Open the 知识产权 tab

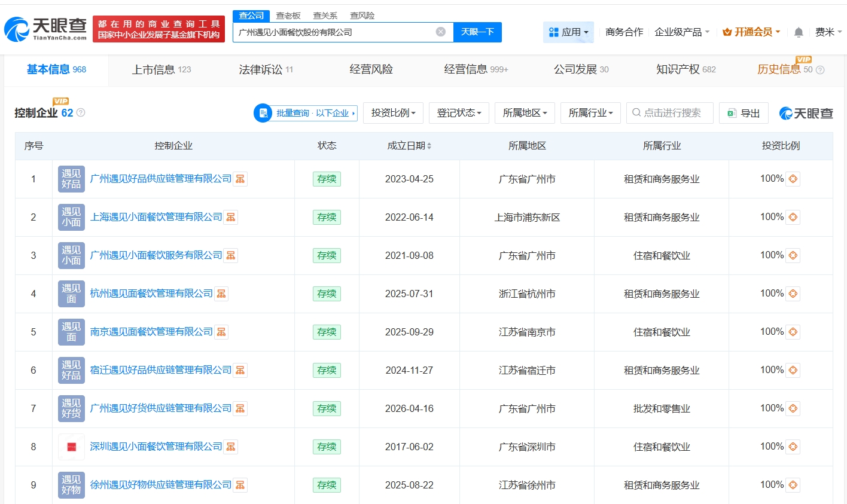pyautogui.click(x=686, y=70)
